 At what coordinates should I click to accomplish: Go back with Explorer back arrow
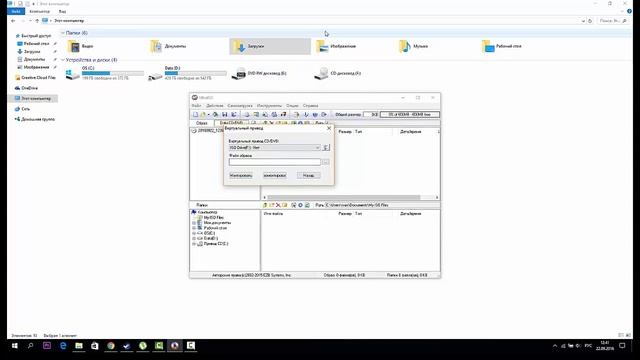pyautogui.click(x=13, y=20)
